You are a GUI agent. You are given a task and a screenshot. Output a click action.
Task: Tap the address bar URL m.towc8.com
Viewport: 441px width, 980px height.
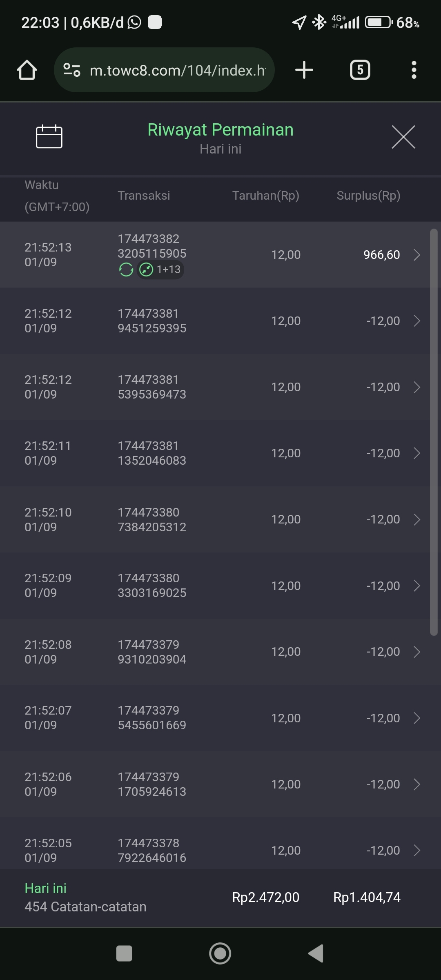click(178, 70)
